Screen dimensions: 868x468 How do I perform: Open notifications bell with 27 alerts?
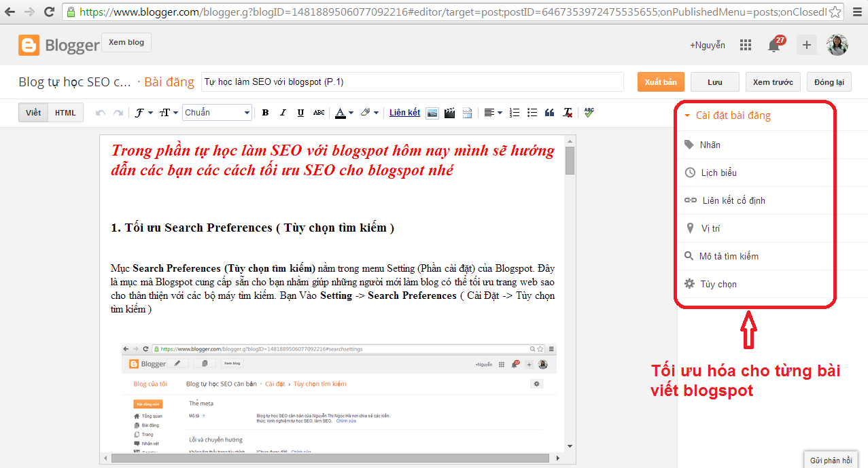tap(774, 45)
